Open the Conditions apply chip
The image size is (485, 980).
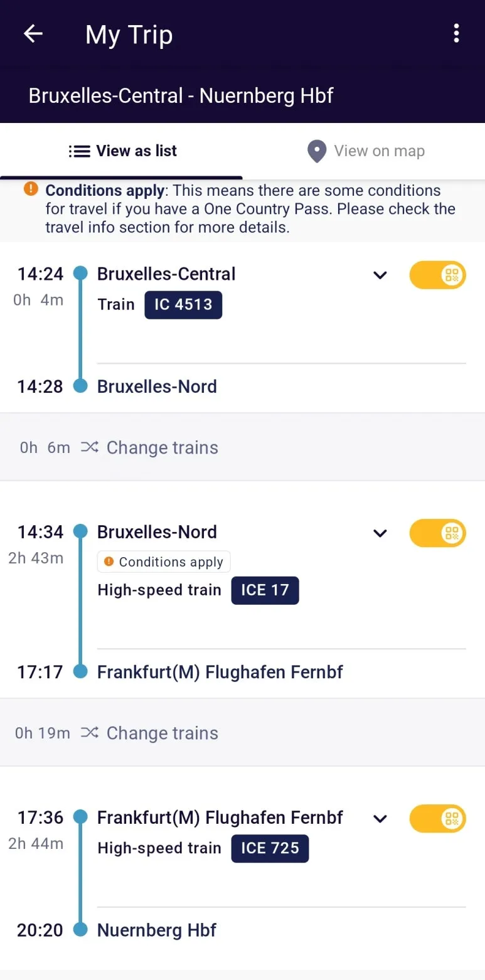coord(163,562)
